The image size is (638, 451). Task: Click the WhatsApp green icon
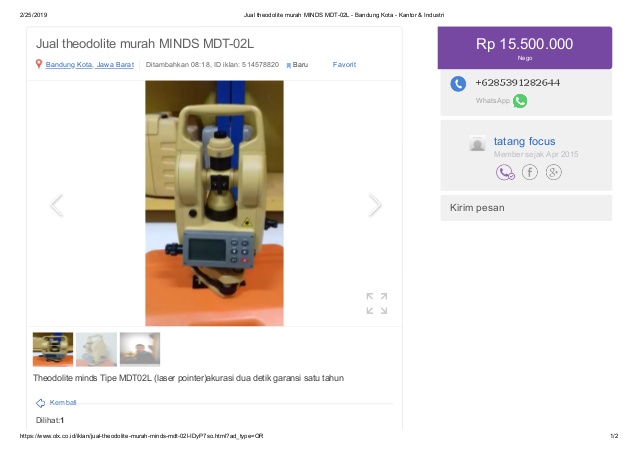pyautogui.click(x=520, y=101)
